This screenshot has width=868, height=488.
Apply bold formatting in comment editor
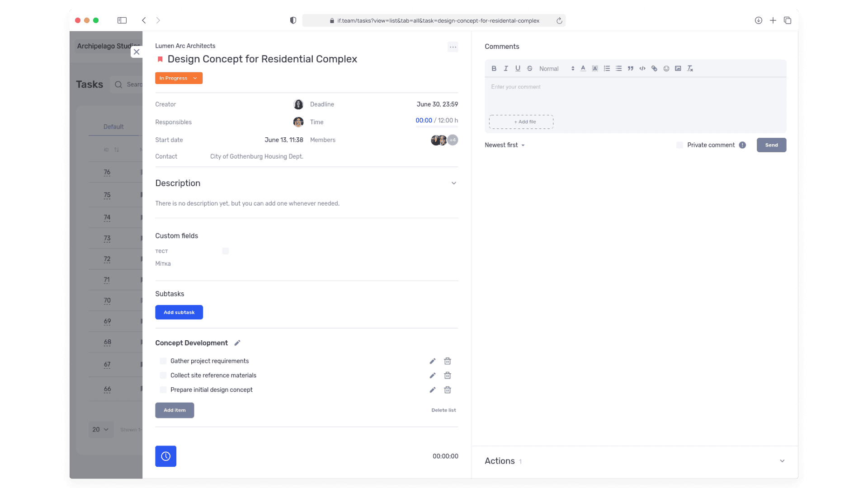pyautogui.click(x=494, y=69)
